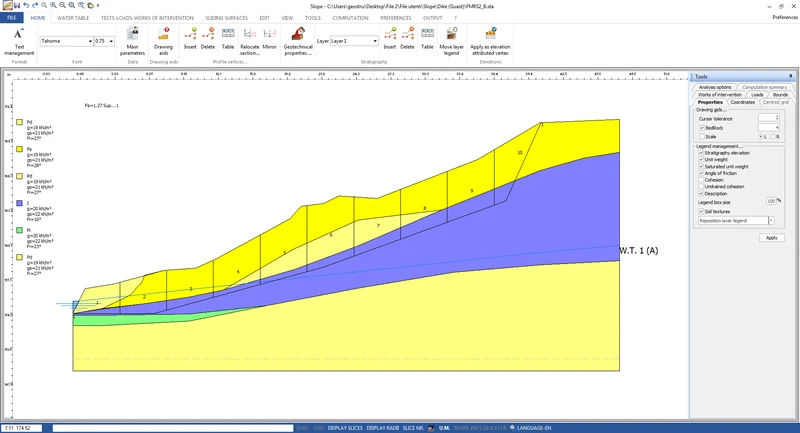800x433 pixels.
Task: Expand Reposition layer legend dropdown
Action: tap(771, 221)
